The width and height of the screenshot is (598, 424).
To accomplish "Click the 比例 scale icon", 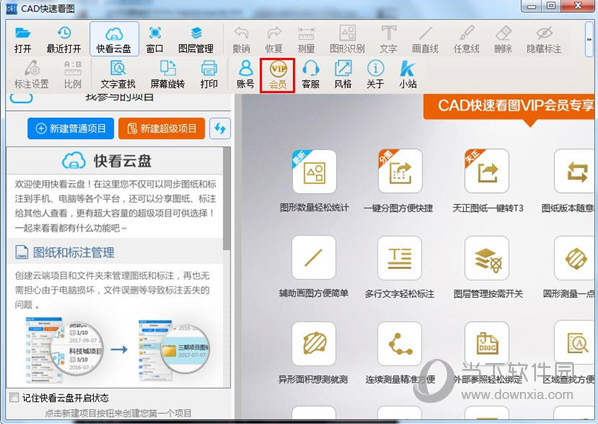I will coord(72,74).
